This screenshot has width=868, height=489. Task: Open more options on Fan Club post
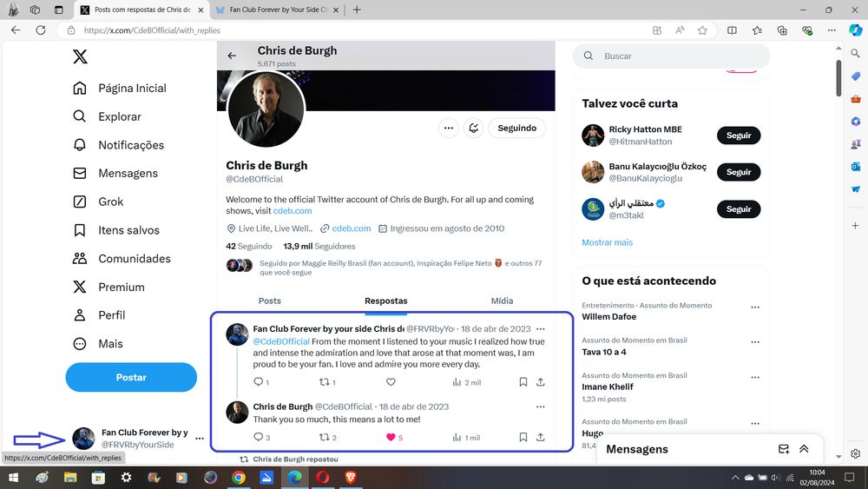(x=540, y=329)
